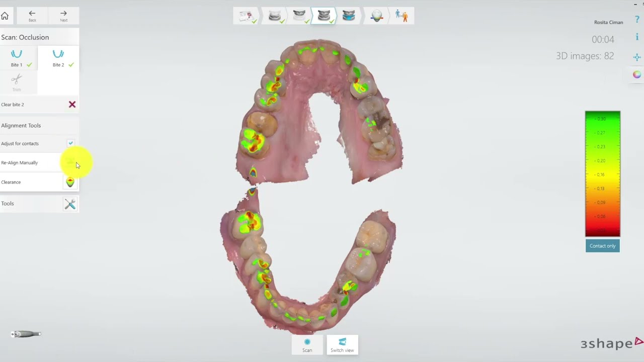Click the red bottom of clearance scale
This screenshot has width=644, height=362.
602,230
